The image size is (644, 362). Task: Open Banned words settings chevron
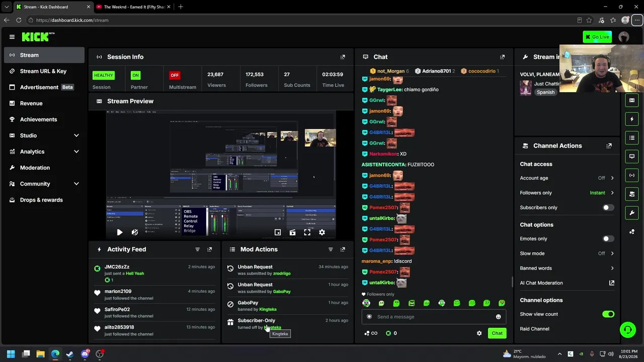pos(612,268)
